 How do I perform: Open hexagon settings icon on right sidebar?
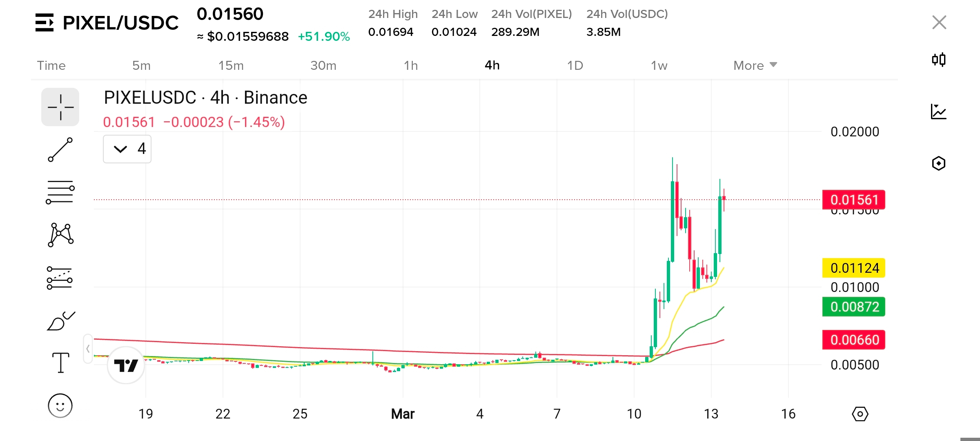(x=938, y=163)
